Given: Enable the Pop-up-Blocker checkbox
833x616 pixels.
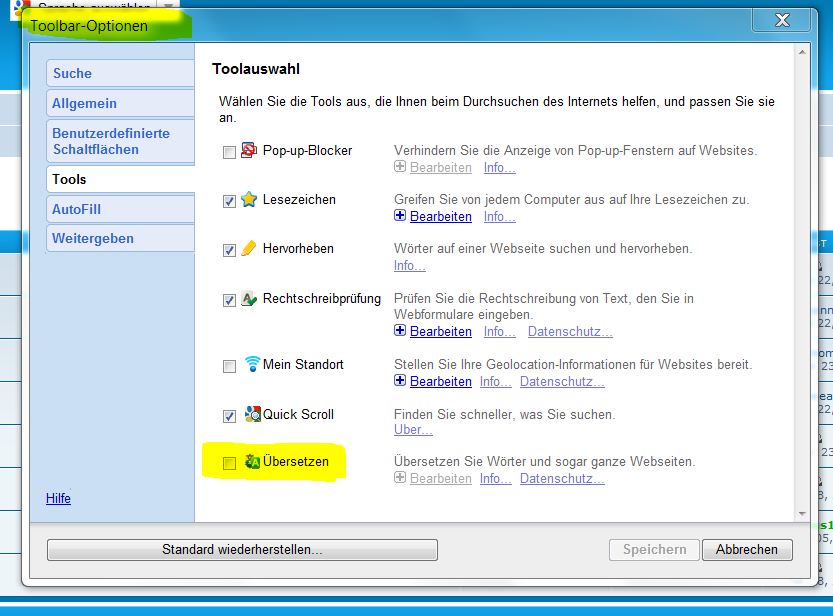Looking at the screenshot, I should coord(229,152).
